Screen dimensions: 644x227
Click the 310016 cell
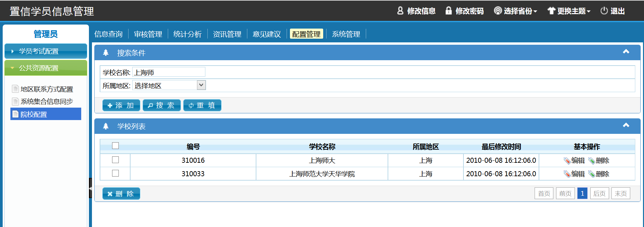pyautogui.click(x=193, y=160)
